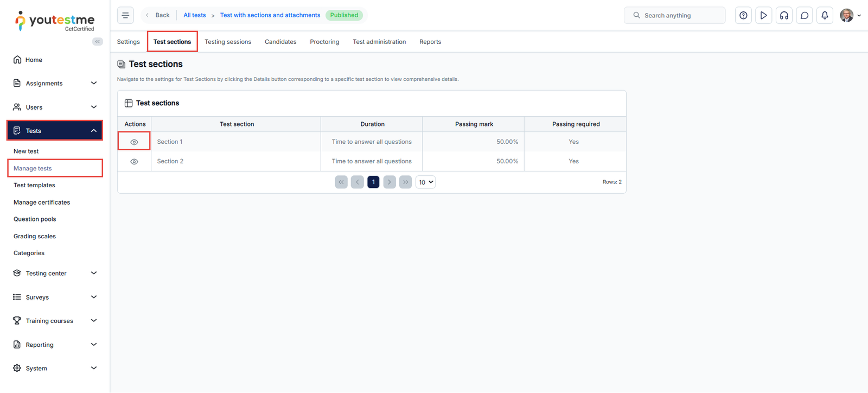Open the Proctoring tab

(x=324, y=42)
